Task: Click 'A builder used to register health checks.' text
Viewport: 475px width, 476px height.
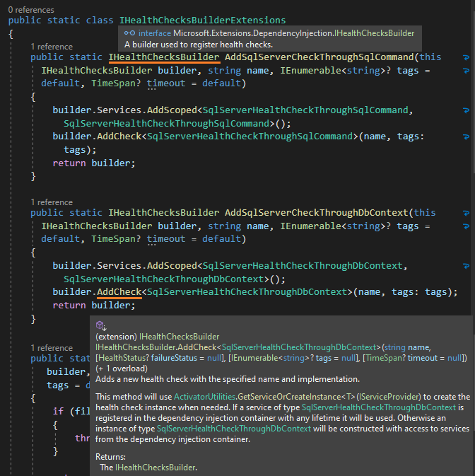Action: pyautogui.click(x=199, y=45)
